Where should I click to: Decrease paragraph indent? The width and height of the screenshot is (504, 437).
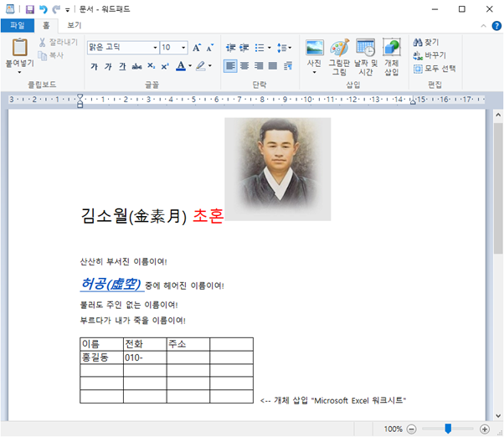(230, 48)
